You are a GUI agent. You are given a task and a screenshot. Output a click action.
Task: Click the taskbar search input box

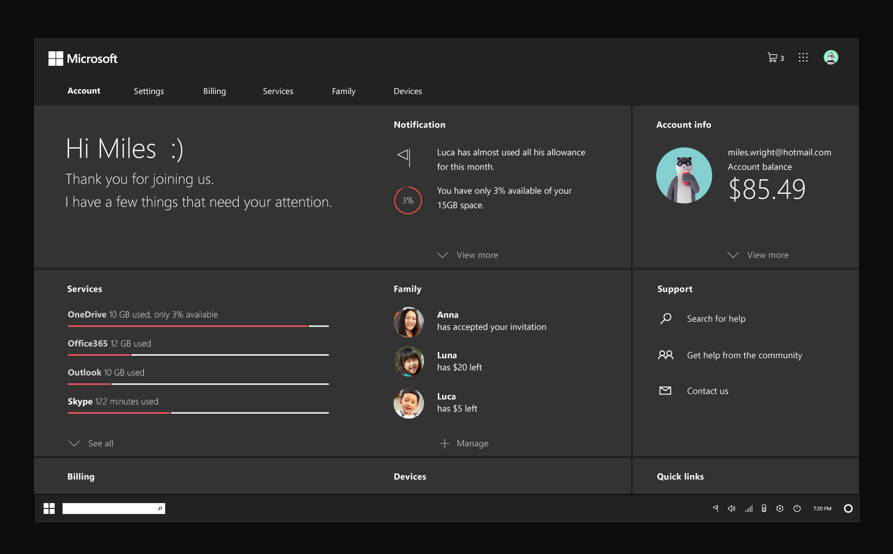point(112,509)
